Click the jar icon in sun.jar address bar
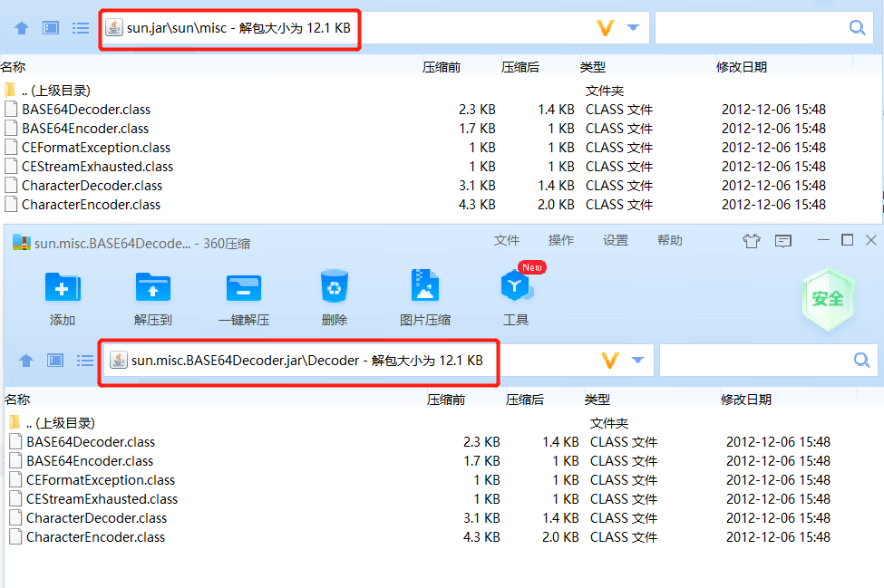 click(114, 28)
